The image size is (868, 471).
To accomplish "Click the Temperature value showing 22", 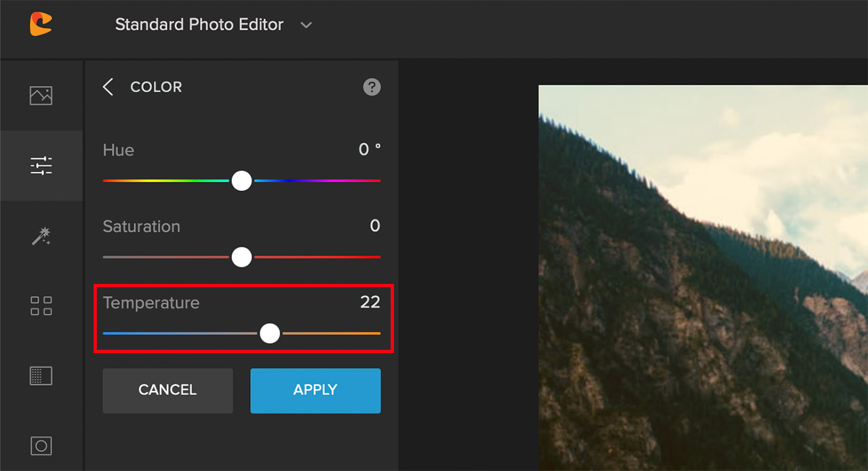I will click(x=370, y=302).
